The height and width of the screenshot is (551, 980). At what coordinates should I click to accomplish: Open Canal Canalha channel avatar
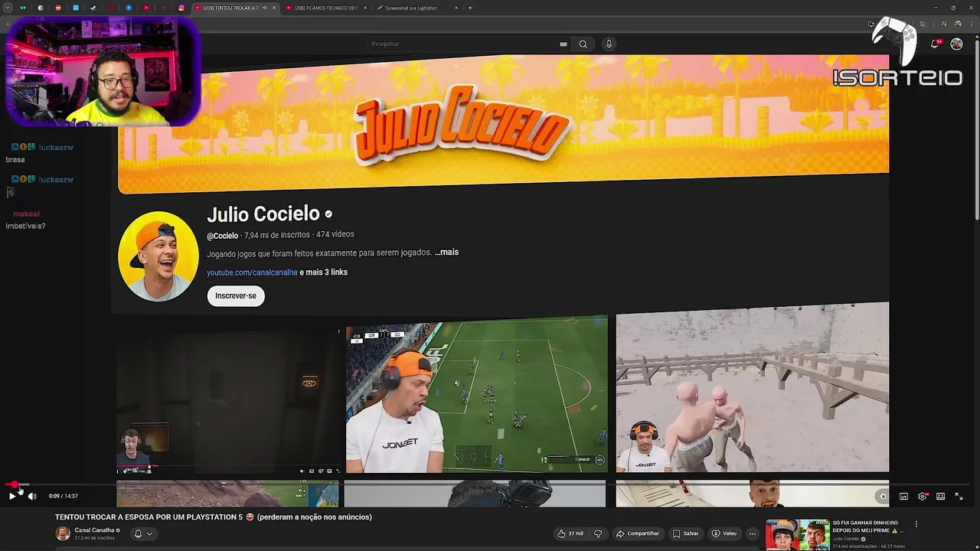pyautogui.click(x=63, y=533)
